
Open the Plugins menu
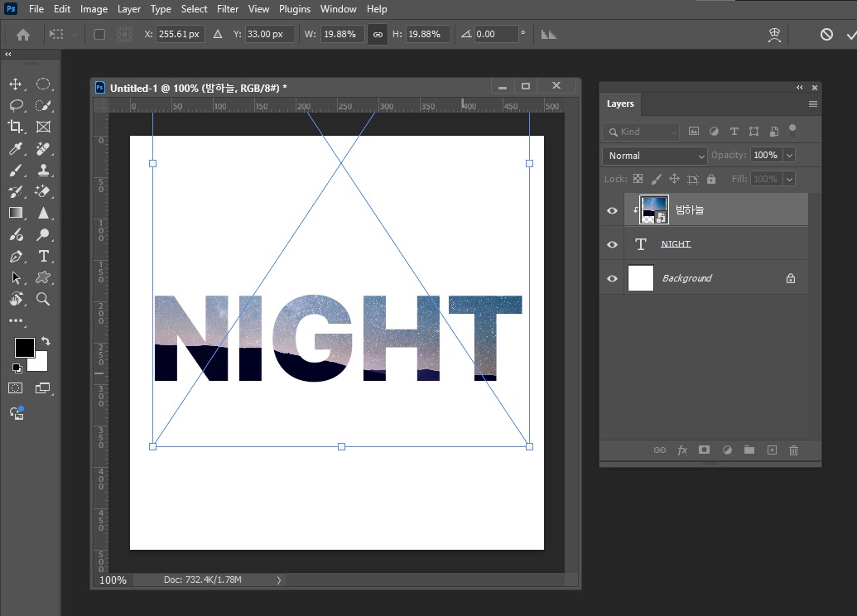(295, 9)
